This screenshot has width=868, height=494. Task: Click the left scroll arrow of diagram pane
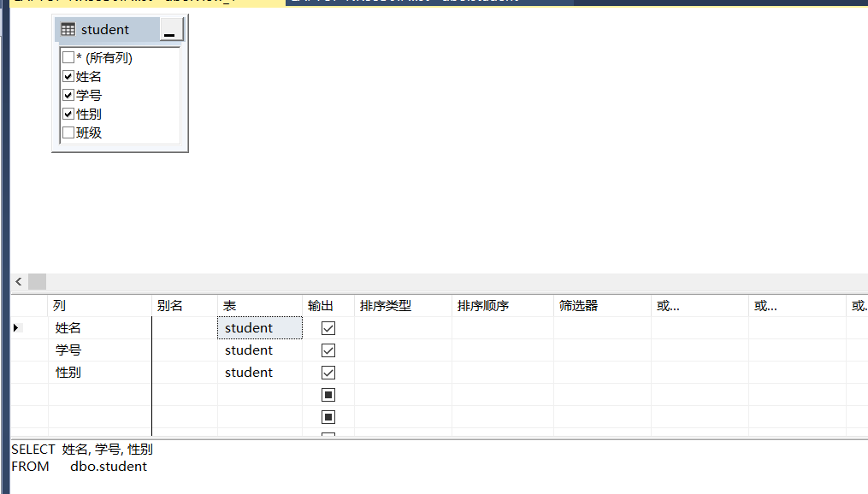click(19, 281)
